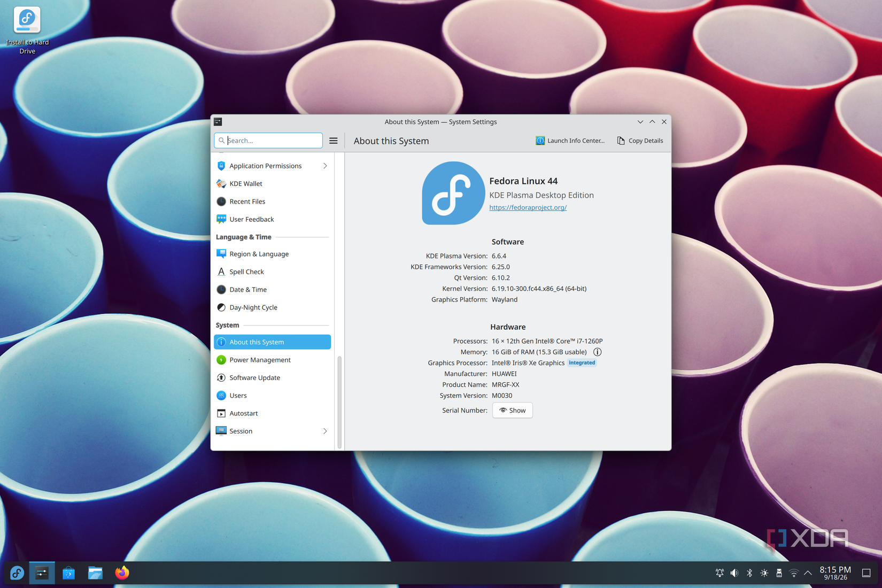The height and width of the screenshot is (588, 882).
Task: Open Application Permissions settings
Action: (x=273, y=166)
